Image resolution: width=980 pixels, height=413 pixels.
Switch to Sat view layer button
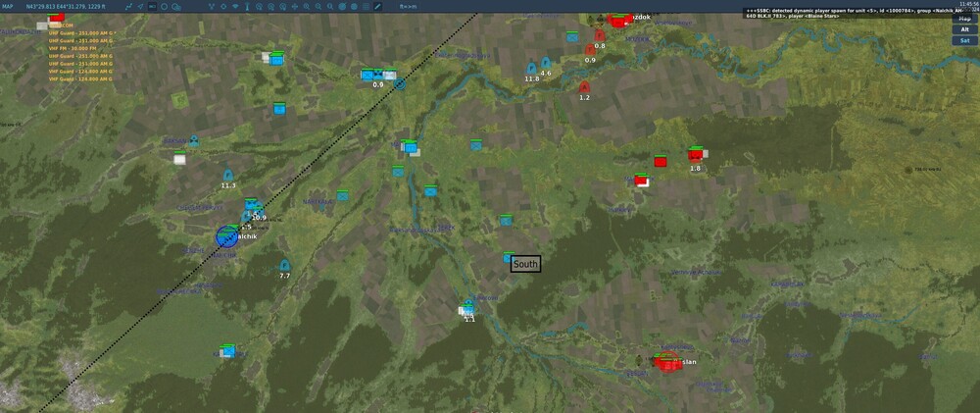tap(965, 40)
